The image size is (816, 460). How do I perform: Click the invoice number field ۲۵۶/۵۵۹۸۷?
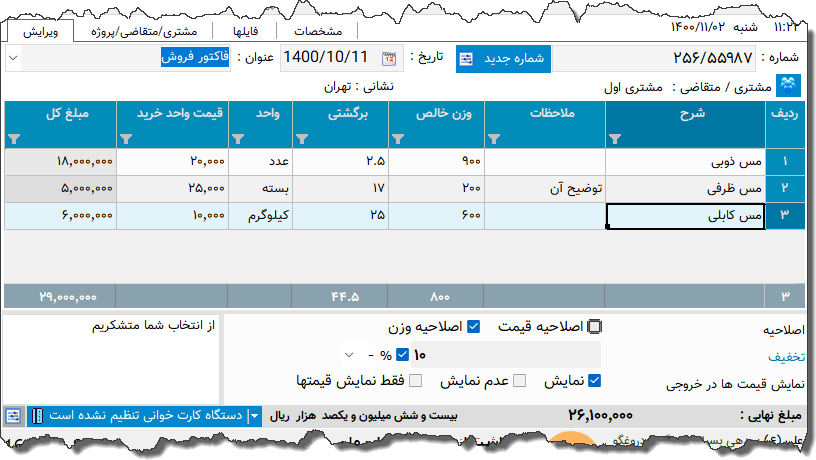(x=654, y=58)
